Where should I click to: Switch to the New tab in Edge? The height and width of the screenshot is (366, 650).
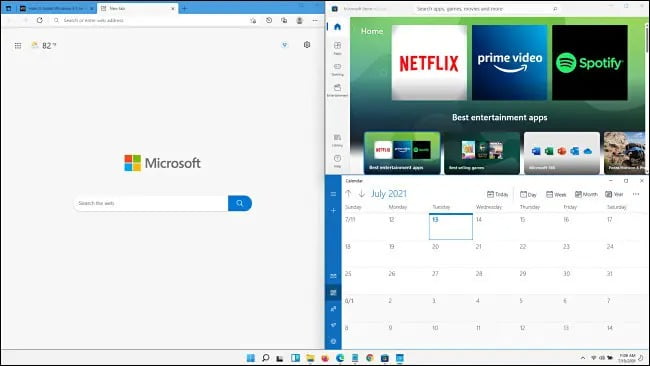point(137,8)
